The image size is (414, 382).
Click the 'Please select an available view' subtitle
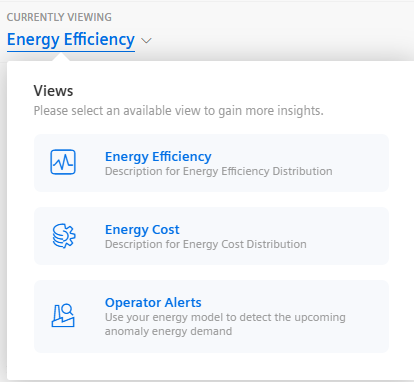[x=179, y=111]
